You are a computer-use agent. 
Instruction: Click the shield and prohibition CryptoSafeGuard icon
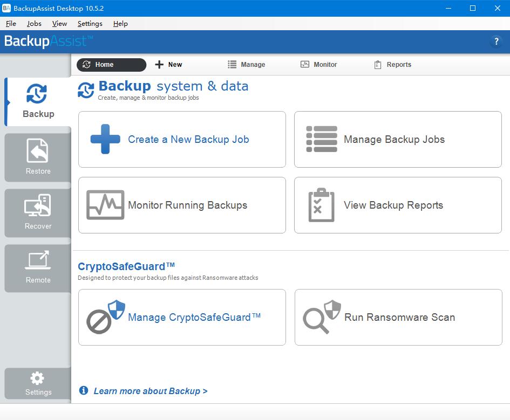[x=106, y=316]
